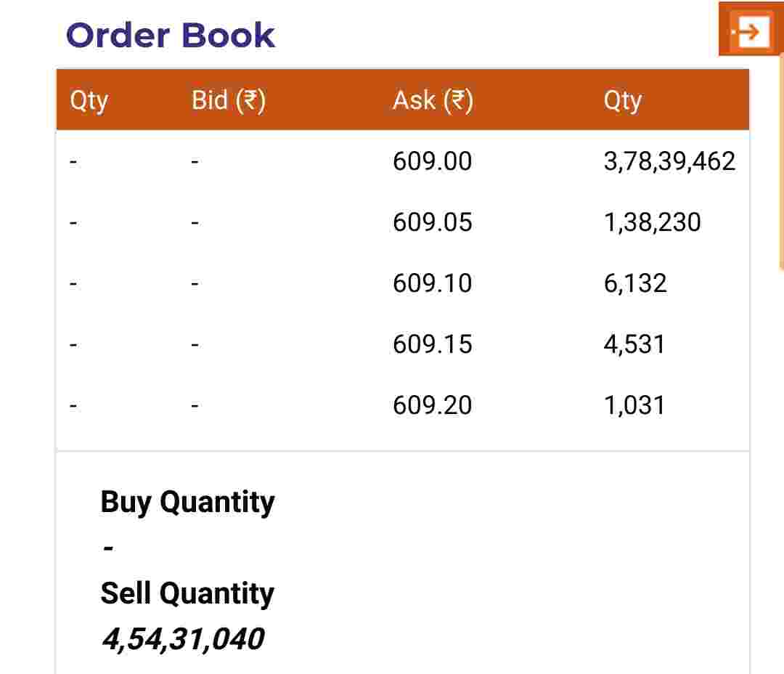Click the 6,132 quantity value
Image resolution: width=784 pixels, height=674 pixels.
634,283
